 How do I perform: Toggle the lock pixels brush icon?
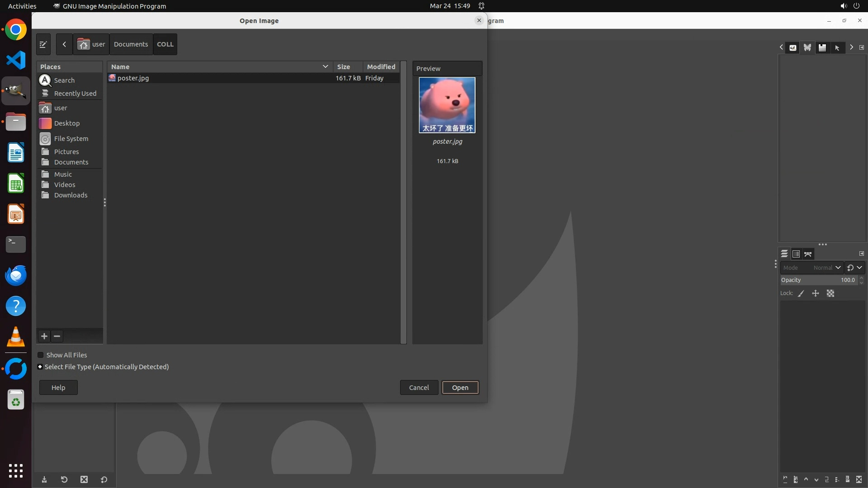tap(801, 294)
